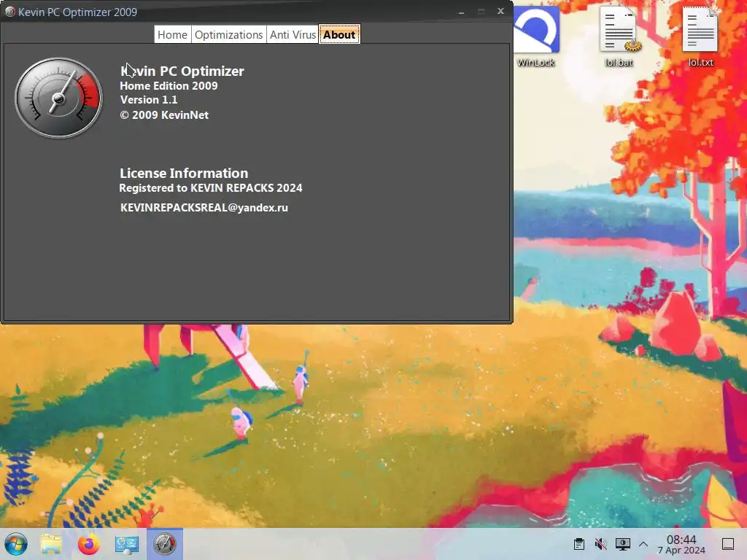This screenshot has width=747, height=560.
Task: Click the KEVINREPACKSREAL@yandex.ru email text
Action: point(204,208)
